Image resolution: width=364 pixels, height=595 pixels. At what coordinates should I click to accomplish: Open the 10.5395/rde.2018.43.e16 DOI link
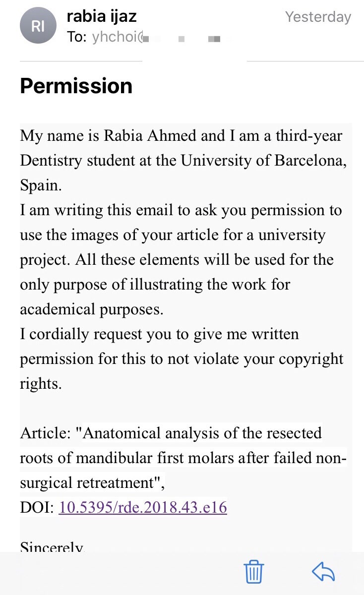(x=143, y=507)
